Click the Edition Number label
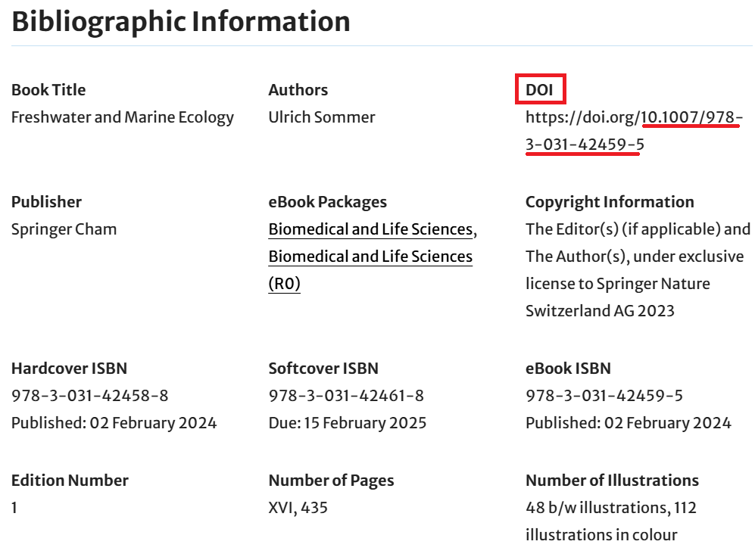The width and height of the screenshot is (755, 560). pyautogui.click(x=70, y=481)
